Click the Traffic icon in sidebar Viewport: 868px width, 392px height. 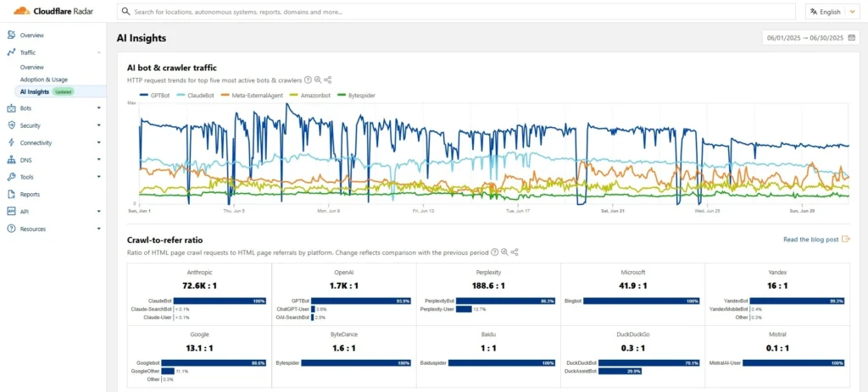click(x=10, y=52)
